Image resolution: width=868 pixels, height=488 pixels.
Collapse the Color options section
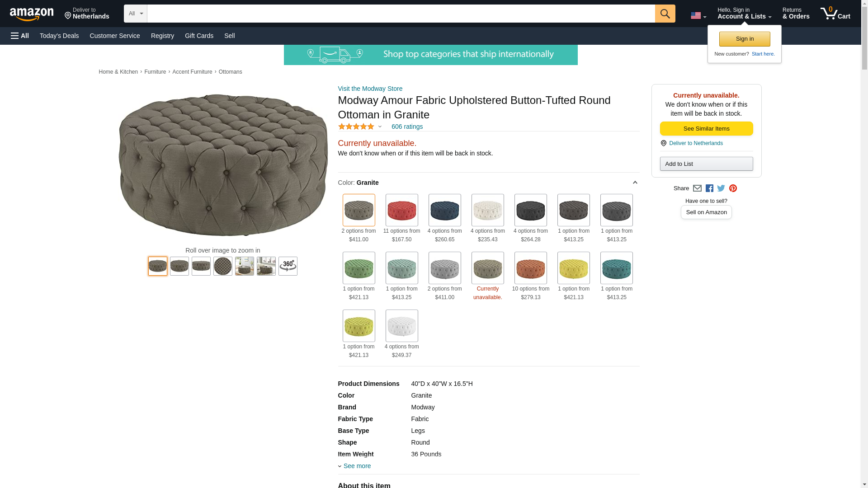pyautogui.click(x=635, y=183)
